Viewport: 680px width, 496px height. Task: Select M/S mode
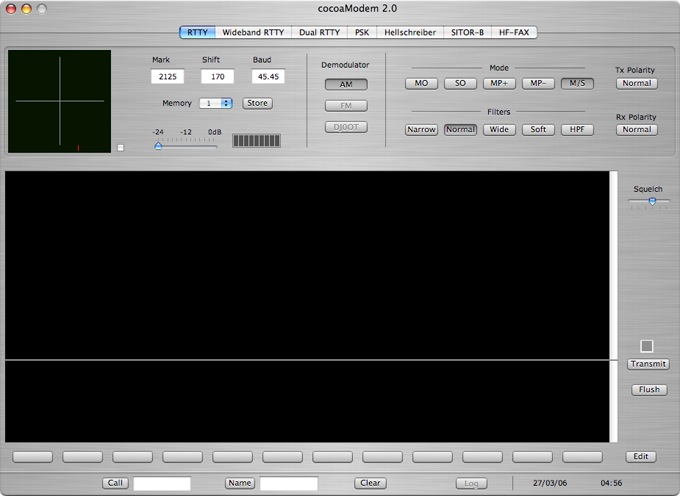[x=577, y=83]
